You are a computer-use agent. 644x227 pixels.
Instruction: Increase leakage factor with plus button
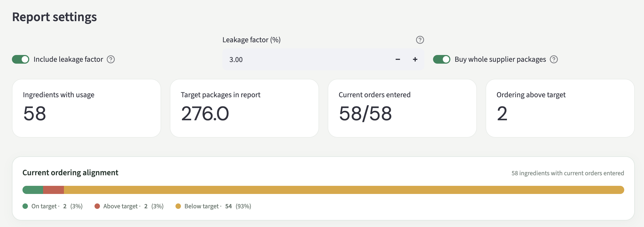pyautogui.click(x=415, y=59)
